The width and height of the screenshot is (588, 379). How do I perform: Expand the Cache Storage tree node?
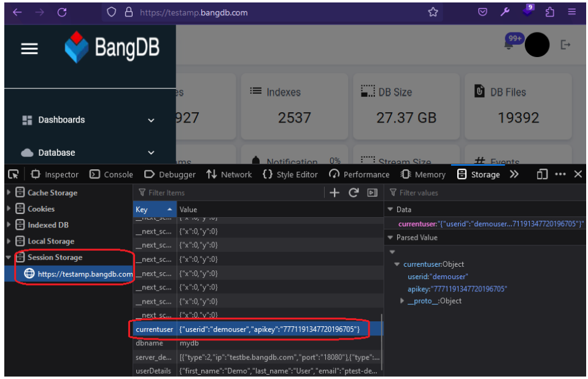pyautogui.click(x=9, y=193)
